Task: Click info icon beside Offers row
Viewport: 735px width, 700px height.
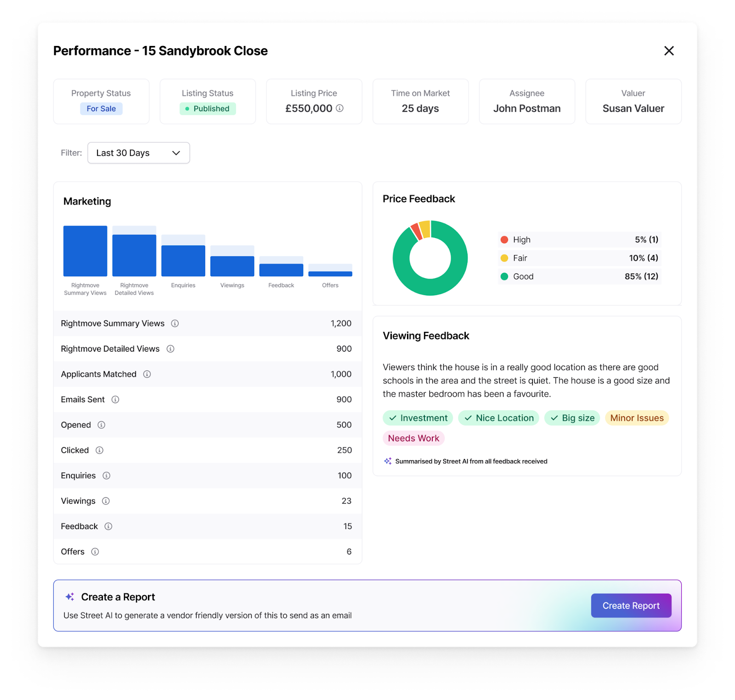Action: (x=95, y=552)
